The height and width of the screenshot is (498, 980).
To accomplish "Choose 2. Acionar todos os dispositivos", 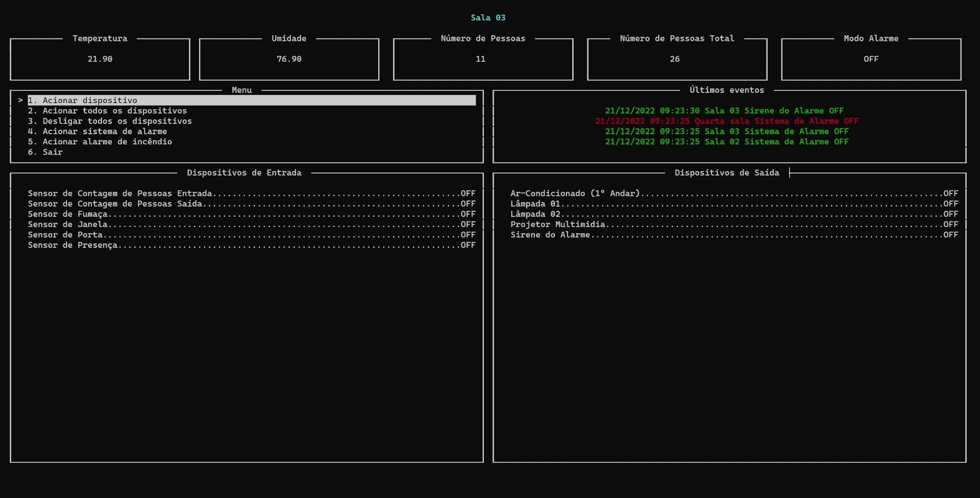I will coord(107,111).
